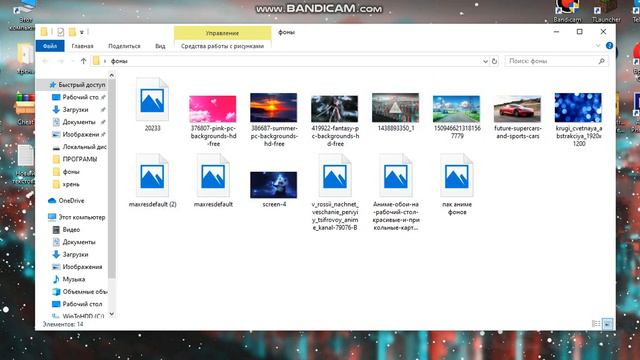
Task: Click the фоны address bar path
Action: tap(119, 61)
